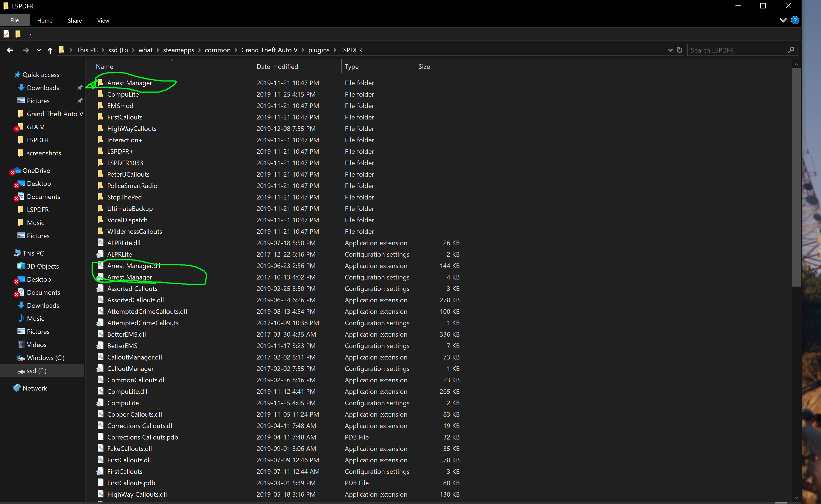This screenshot has width=821, height=504.
Task: Switch to the View ribbon tab
Action: point(103,20)
